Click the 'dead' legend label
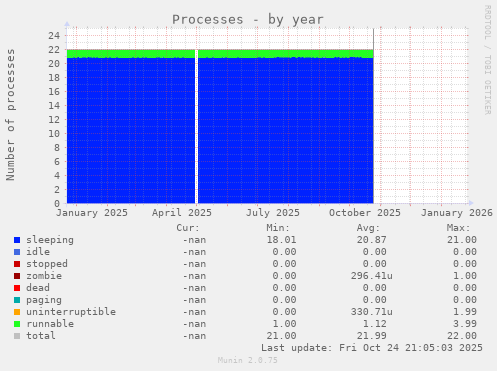The height and width of the screenshot is (371, 497). point(38,288)
